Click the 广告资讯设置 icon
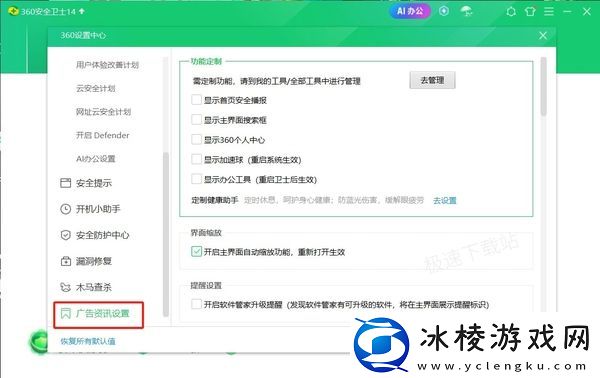This screenshot has height=378, width=600. click(x=65, y=313)
